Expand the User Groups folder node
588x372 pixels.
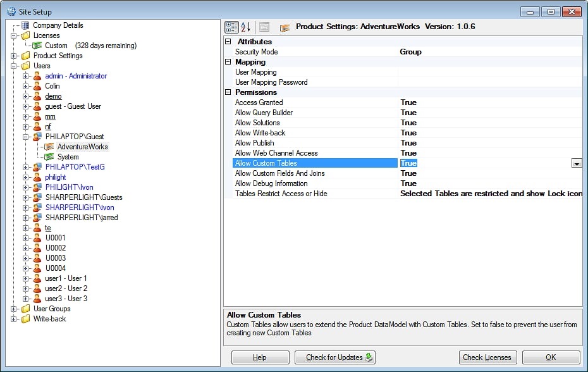click(x=14, y=309)
